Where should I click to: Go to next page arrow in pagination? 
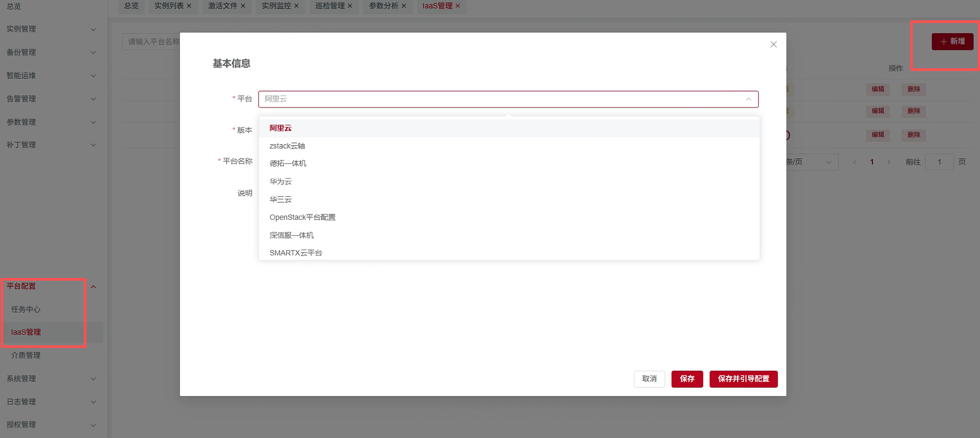pyautogui.click(x=889, y=162)
